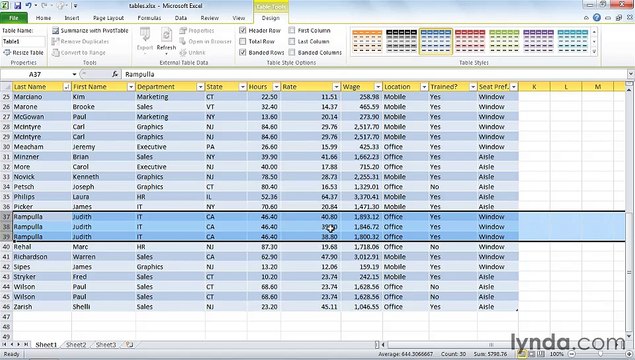Open the Wage filter dropdown
Viewport: 635px width, 360px height.
click(378, 87)
